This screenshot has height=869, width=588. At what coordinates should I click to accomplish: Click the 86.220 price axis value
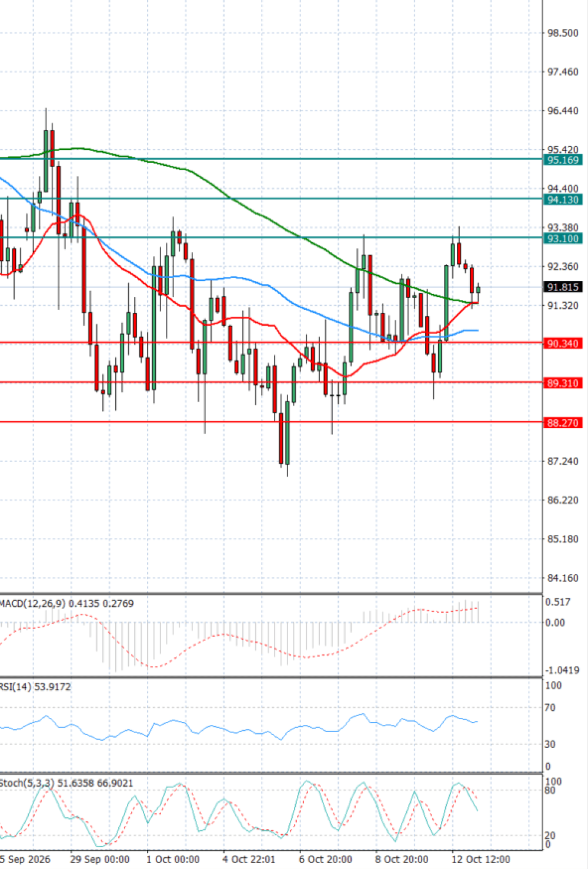pyautogui.click(x=563, y=500)
